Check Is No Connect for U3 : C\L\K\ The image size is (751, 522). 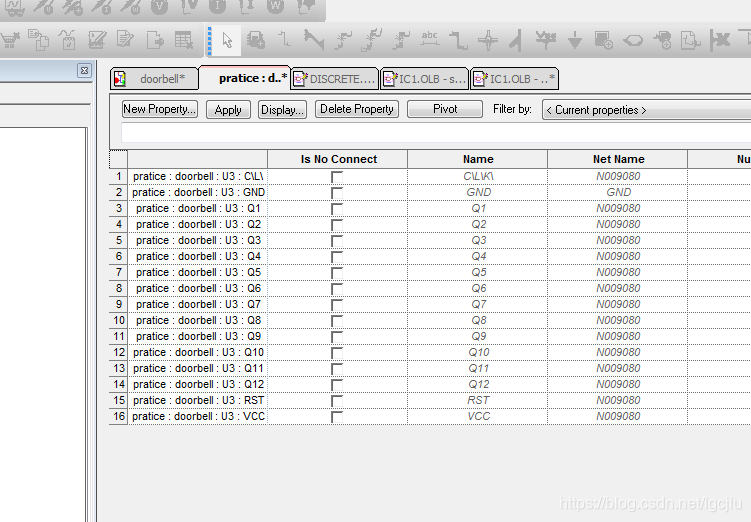click(x=337, y=177)
